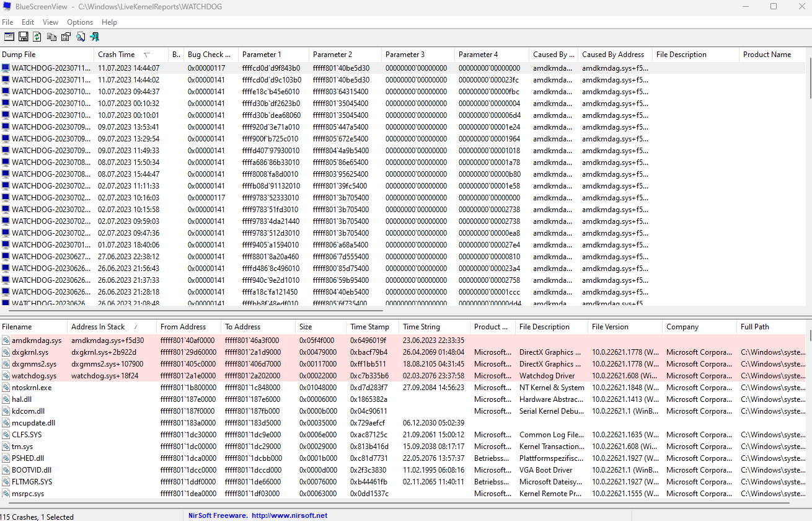Click the mcupdate.dll file icon

click(x=6, y=423)
